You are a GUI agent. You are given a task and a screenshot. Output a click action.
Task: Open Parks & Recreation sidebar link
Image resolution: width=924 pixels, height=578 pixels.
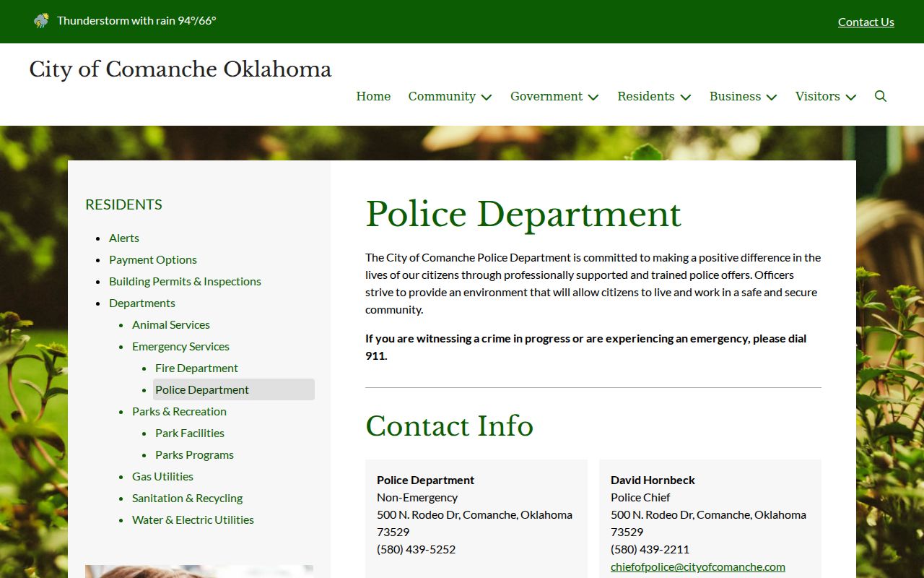179,411
